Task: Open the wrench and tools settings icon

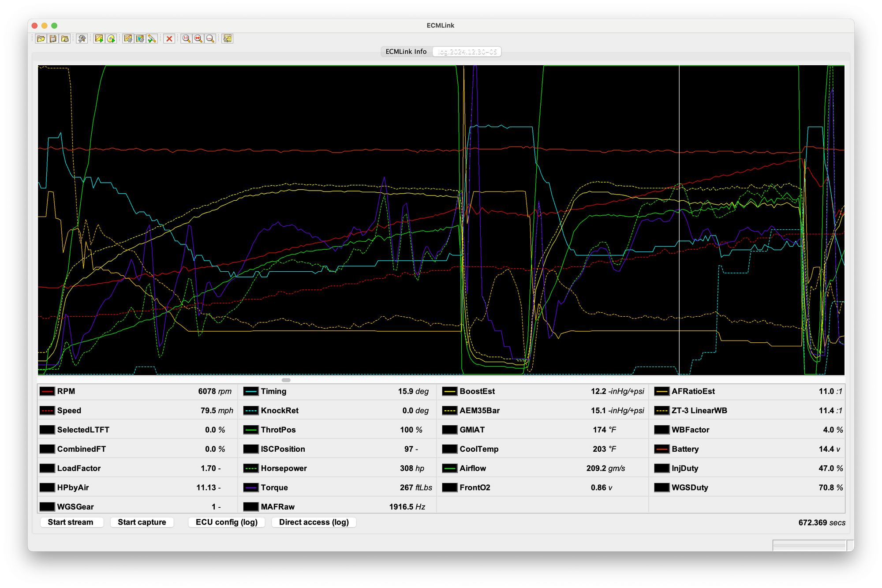Action: point(82,39)
